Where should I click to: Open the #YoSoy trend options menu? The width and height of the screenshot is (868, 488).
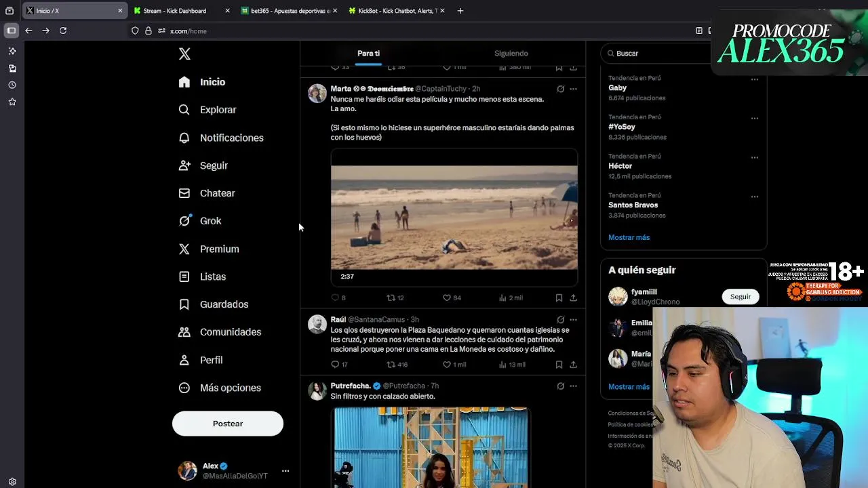pyautogui.click(x=754, y=119)
